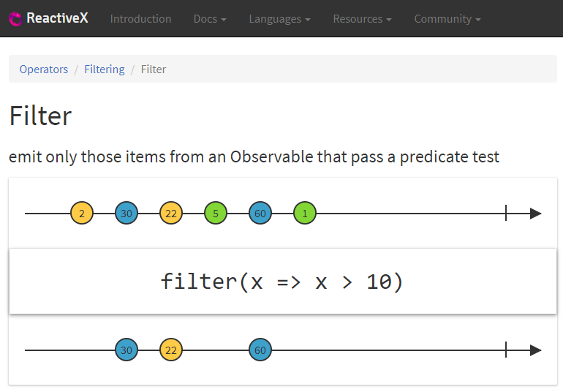Open the Community dropdown menu
The image size is (563, 392).
coord(447,19)
